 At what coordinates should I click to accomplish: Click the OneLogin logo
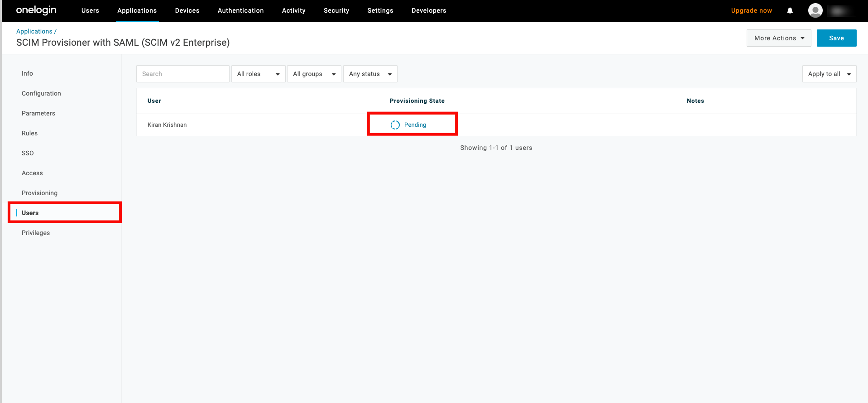point(36,10)
